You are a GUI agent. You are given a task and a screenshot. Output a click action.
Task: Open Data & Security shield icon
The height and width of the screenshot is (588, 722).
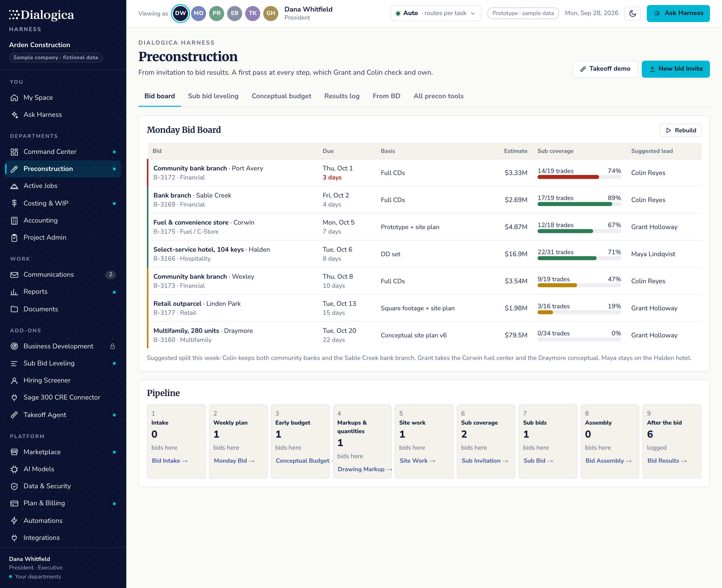14,486
